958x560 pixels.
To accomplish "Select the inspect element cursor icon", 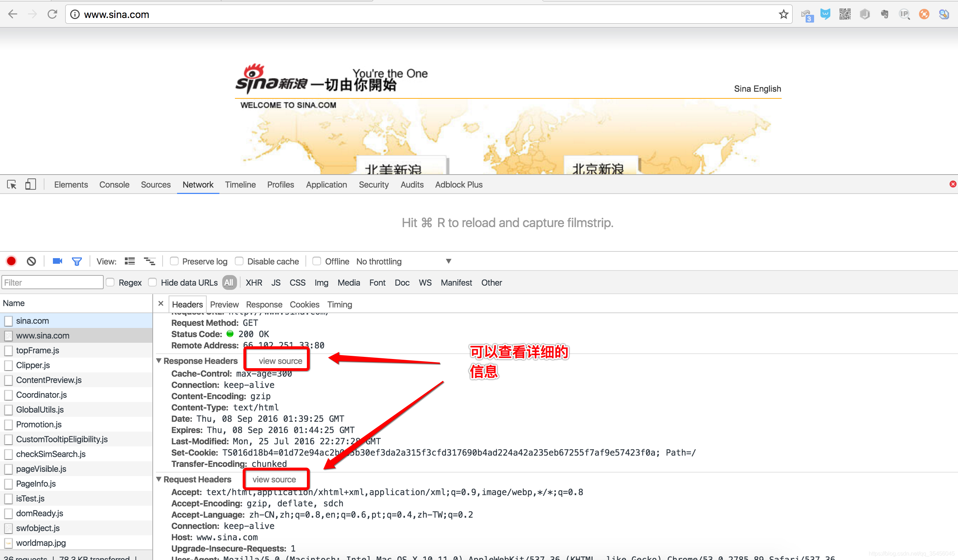I will click(11, 184).
